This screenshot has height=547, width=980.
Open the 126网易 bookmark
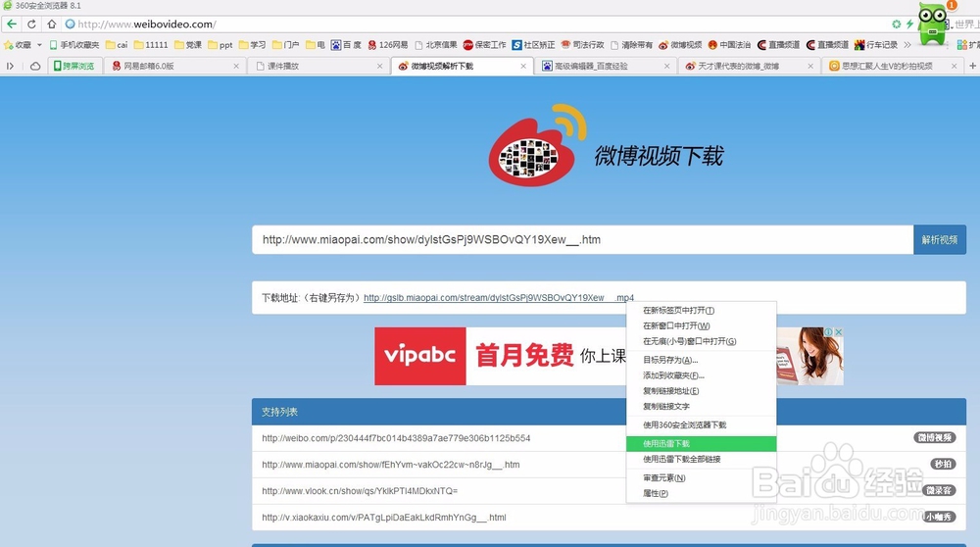(388, 45)
